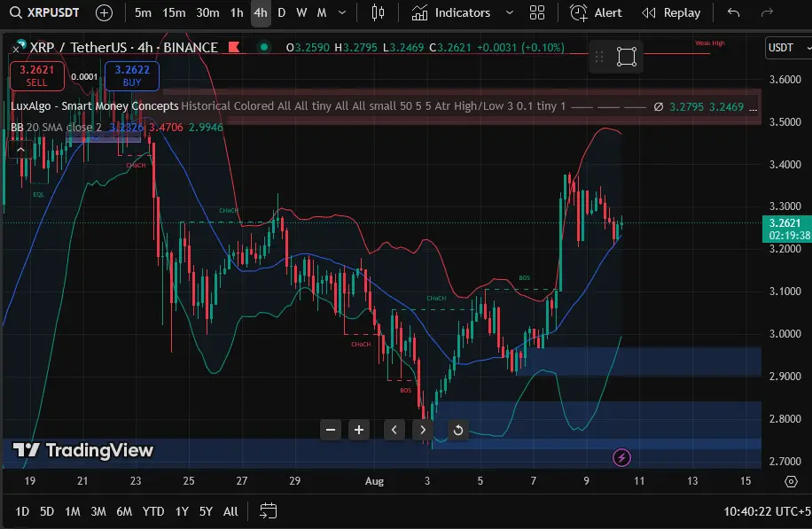The image size is (812, 529).
Task: Switch to the 15m timeframe
Action: 174,13
